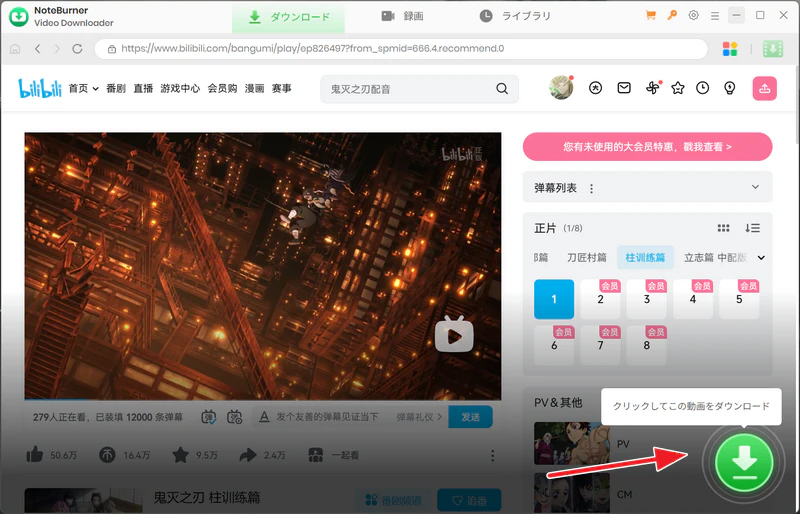Open the key registration icon
800x514 pixels.
pyautogui.click(x=672, y=15)
